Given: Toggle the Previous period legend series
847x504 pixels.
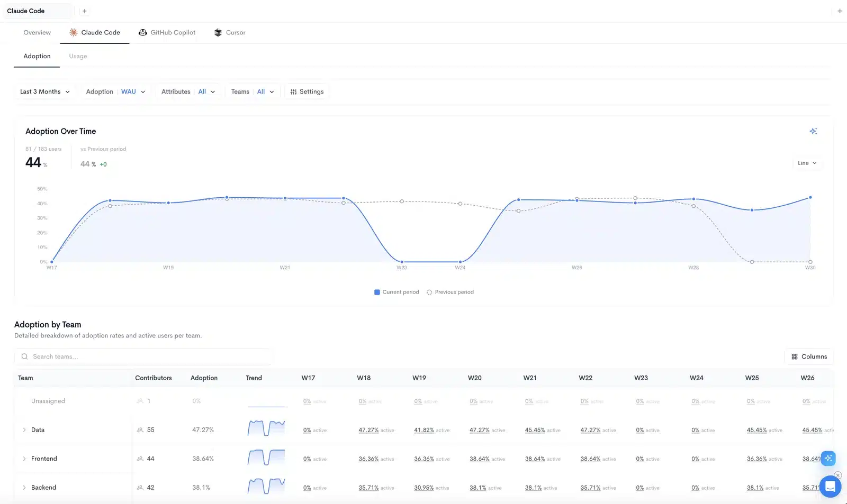Looking at the screenshot, I should [x=450, y=292].
